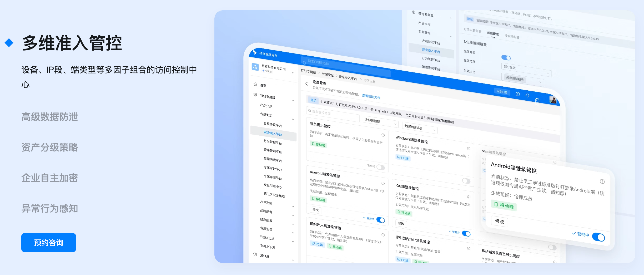The height and width of the screenshot is (275, 644).
Task: Select the 企业自主加密 feature on the left
Action: click(x=50, y=178)
